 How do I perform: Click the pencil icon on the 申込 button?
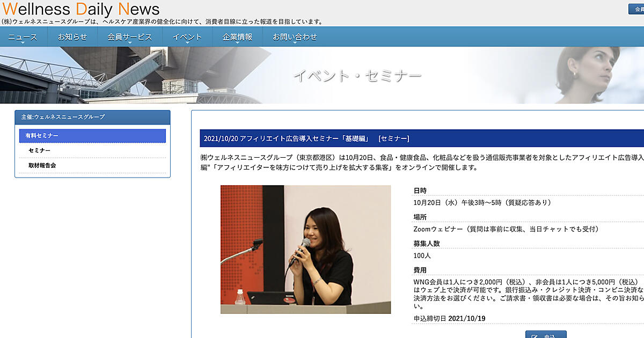pos(535,336)
